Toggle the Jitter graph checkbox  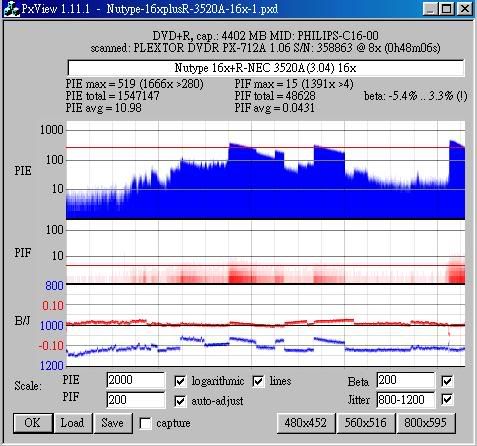click(447, 399)
